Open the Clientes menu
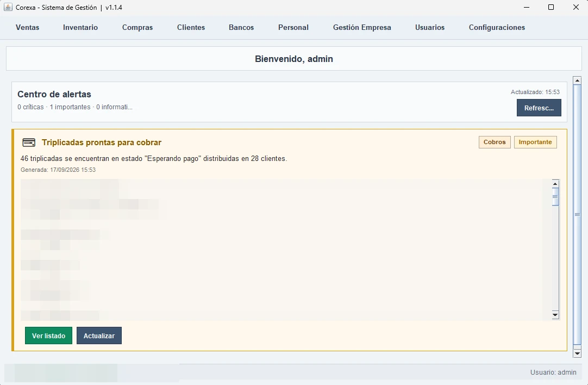Image resolution: width=588 pixels, height=385 pixels. pos(191,27)
